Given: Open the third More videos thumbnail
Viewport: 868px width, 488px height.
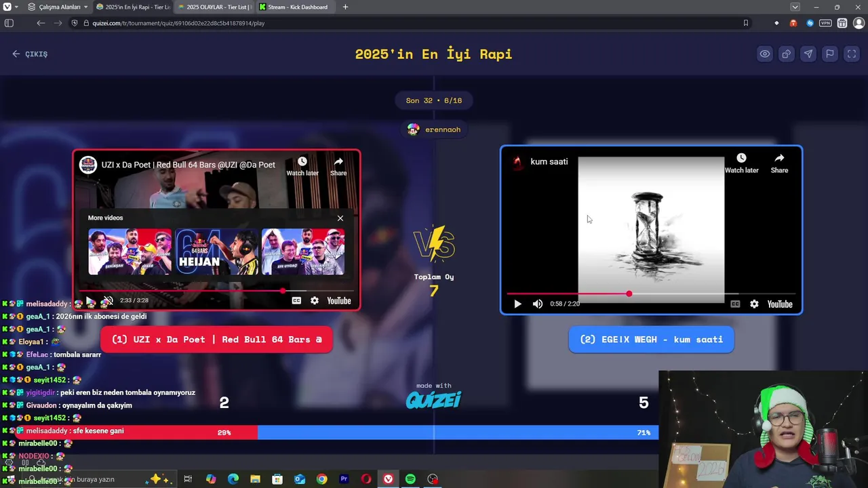Looking at the screenshot, I should [x=302, y=251].
